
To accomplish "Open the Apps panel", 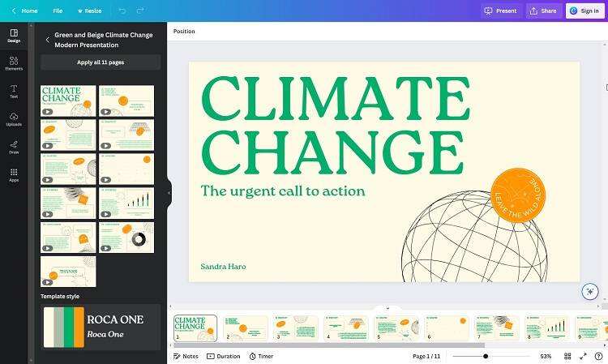I will click(x=14, y=174).
